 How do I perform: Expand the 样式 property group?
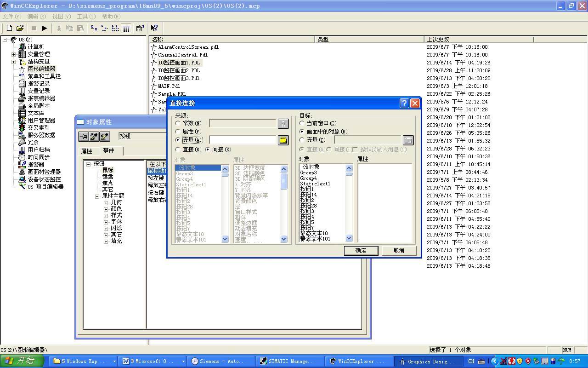point(106,215)
